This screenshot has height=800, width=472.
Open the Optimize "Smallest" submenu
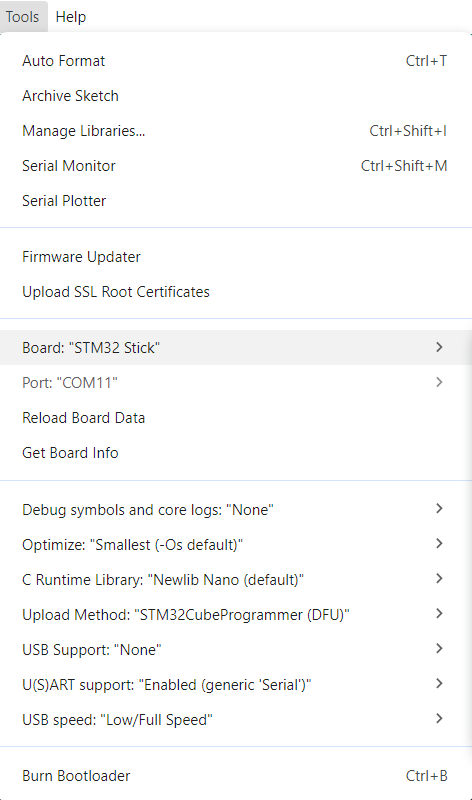236,544
